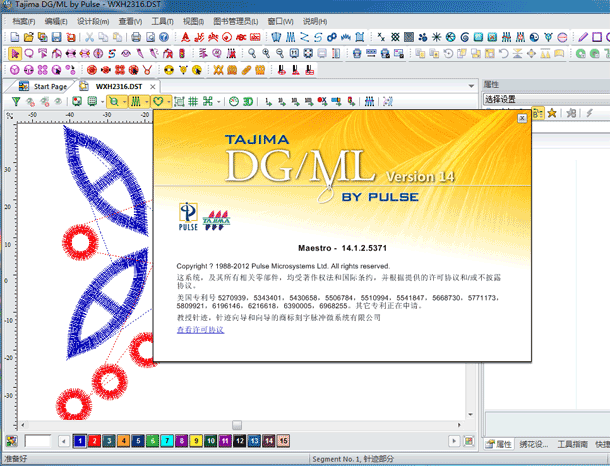The height and width of the screenshot is (466, 610).
Task: Open the document tab list dropdown arrow
Action: click(x=471, y=86)
